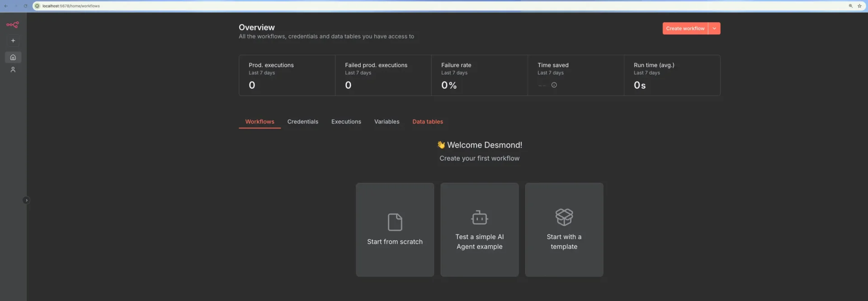
Task: Click the browser back arrow
Action: (6, 6)
